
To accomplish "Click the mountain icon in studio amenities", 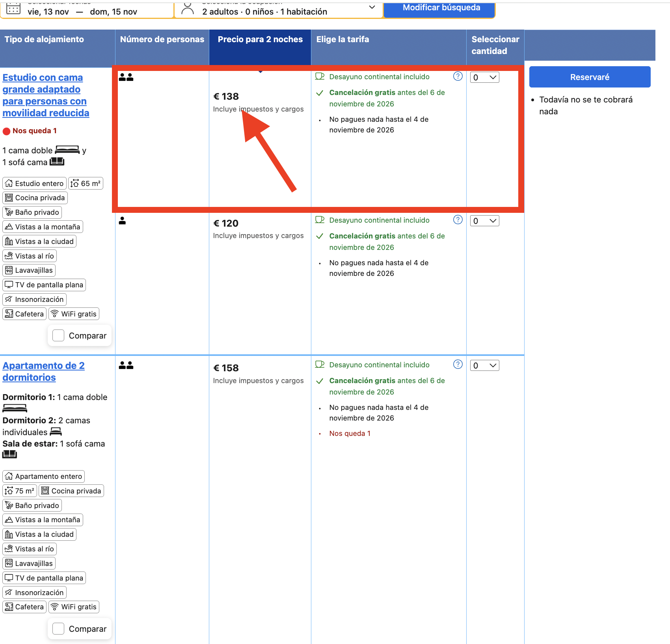I will click(x=9, y=227).
